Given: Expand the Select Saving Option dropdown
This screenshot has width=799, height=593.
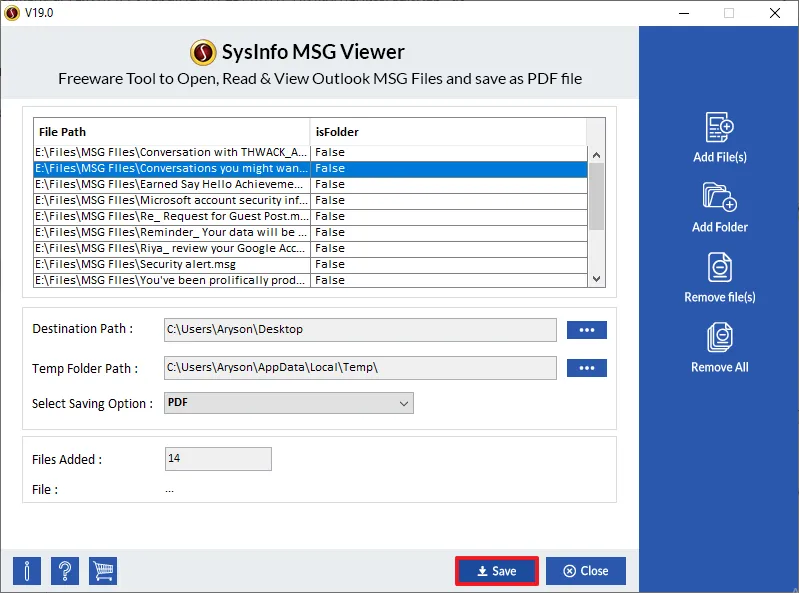Looking at the screenshot, I should pos(288,403).
